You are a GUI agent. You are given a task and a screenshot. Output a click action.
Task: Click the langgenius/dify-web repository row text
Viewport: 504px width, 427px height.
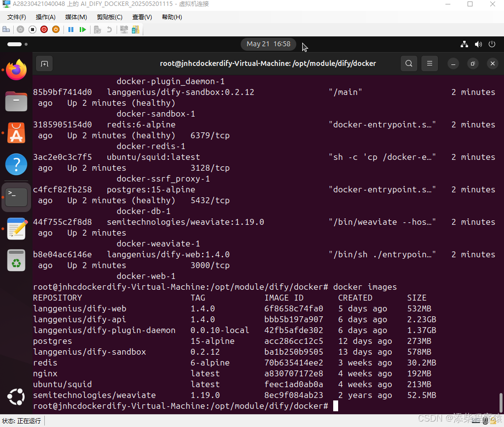coord(80,309)
